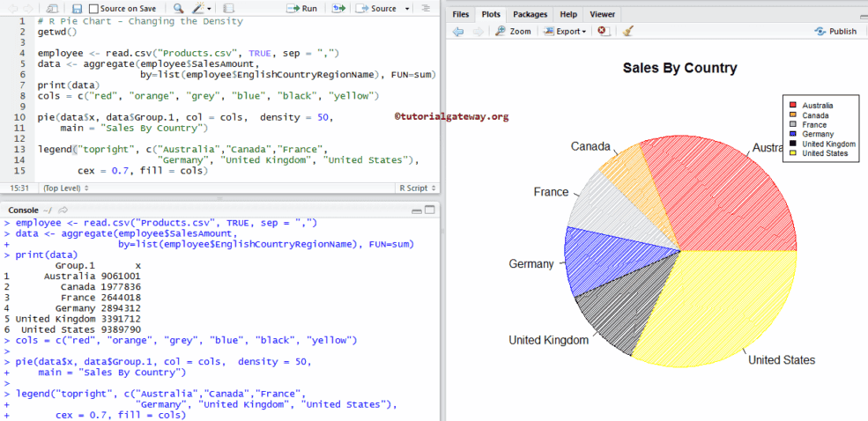Click the save document floppy disk icon

(x=78, y=8)
